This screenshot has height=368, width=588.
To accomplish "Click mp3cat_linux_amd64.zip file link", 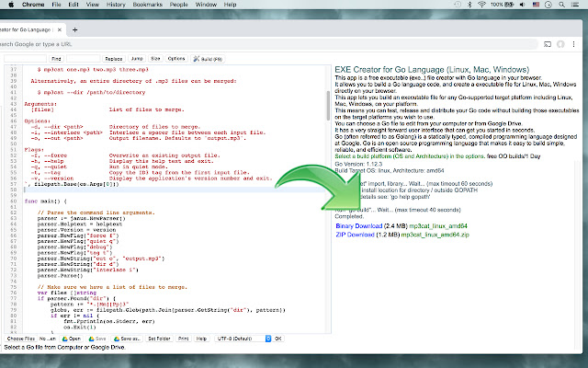I will 435,235.
